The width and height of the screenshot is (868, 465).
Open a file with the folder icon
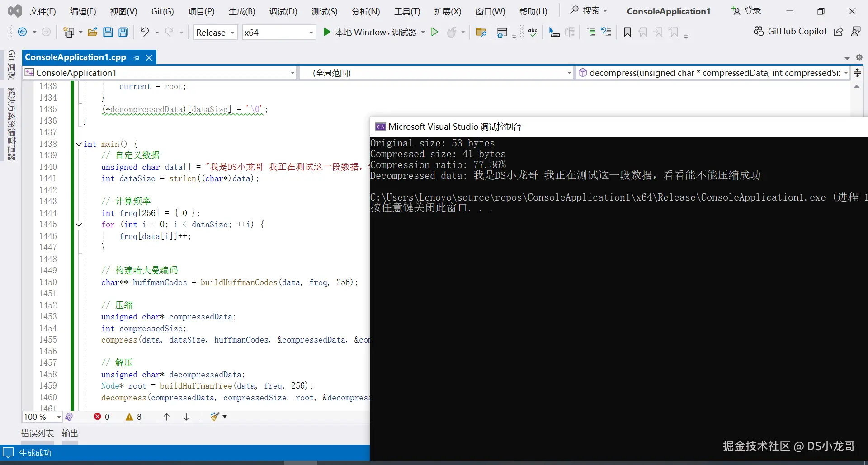point(93,32)
